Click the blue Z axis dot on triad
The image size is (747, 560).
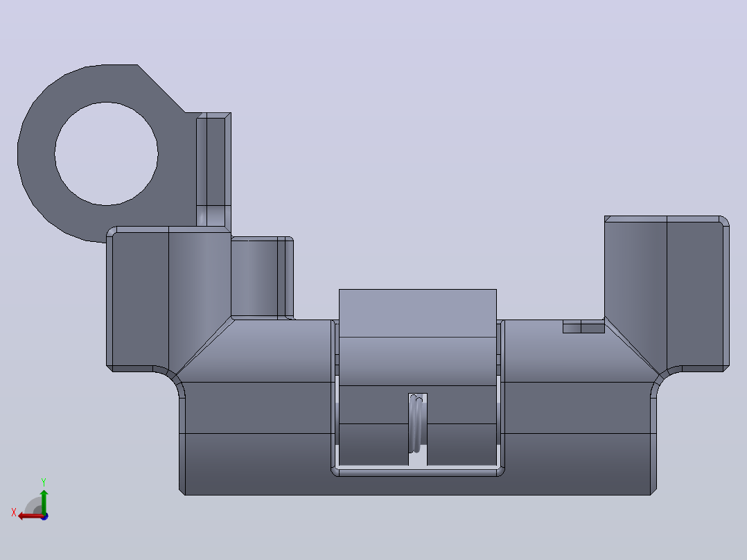pyautogui.click(x=44, y=516)
